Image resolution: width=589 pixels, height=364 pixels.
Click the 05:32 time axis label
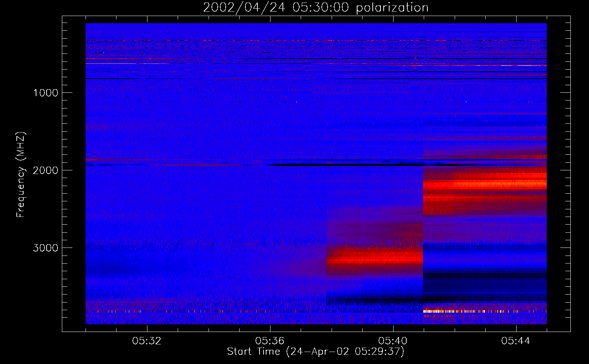(x=147, y=341)
